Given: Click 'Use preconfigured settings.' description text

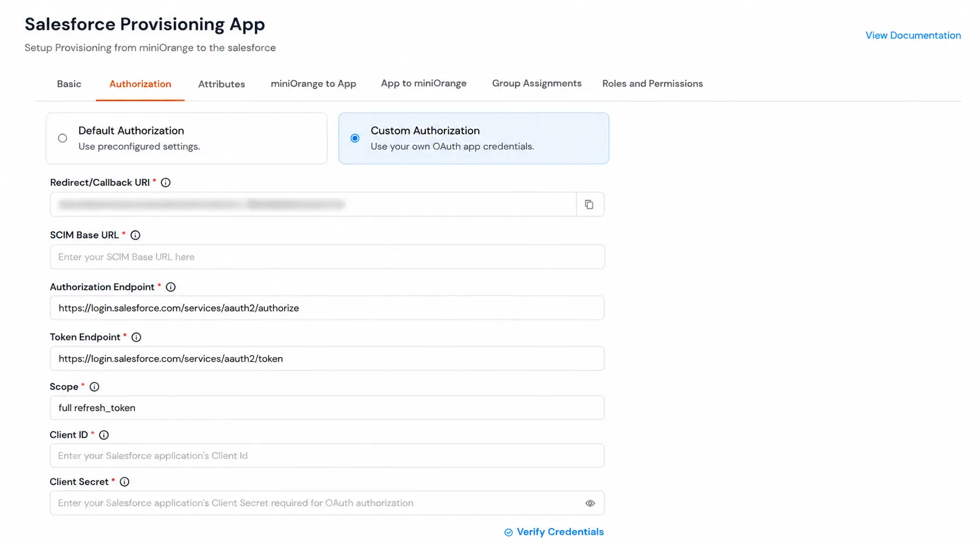Looking at the screenshot, I should click(x=139, y=146).
